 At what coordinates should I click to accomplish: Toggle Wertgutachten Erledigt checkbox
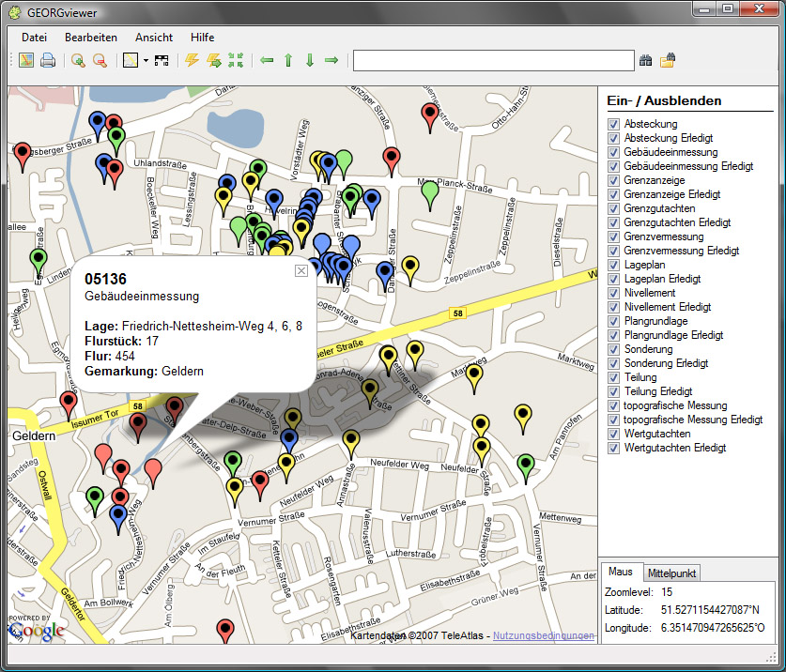pyautogui.click(x=613, y=448)
